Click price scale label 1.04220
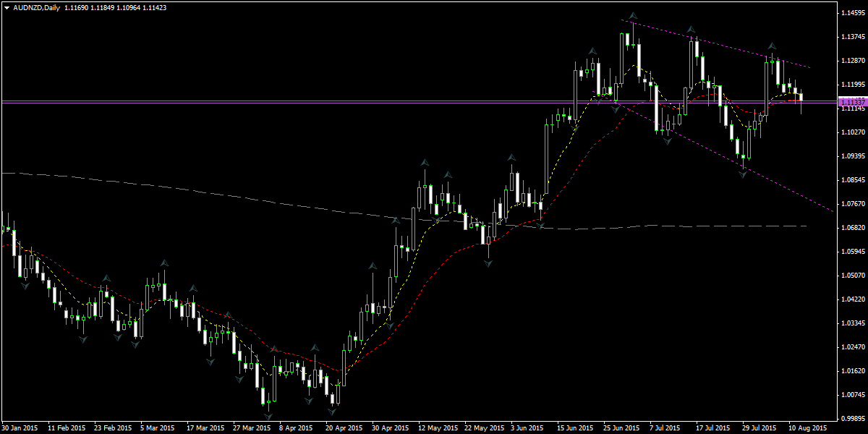 point(854,299)
